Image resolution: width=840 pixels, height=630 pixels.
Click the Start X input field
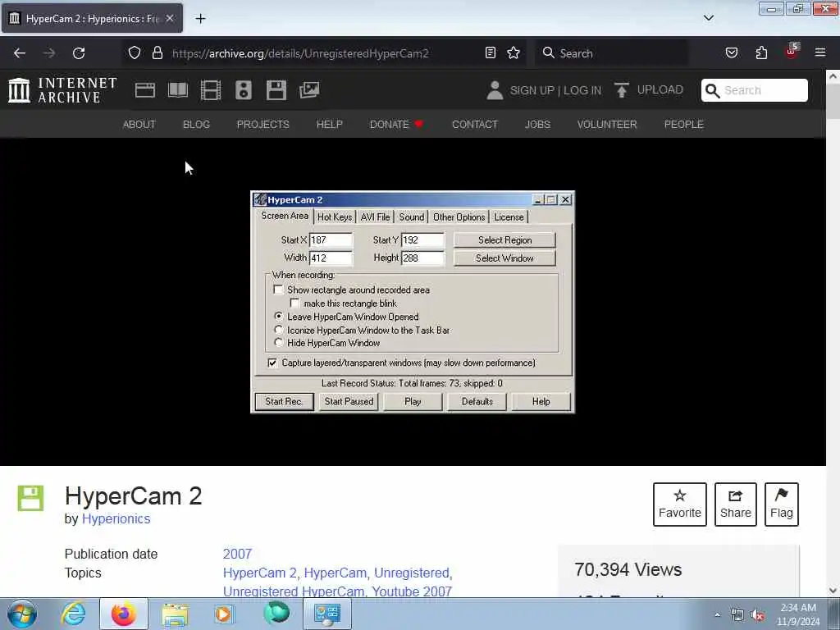[x=331, y=240]
